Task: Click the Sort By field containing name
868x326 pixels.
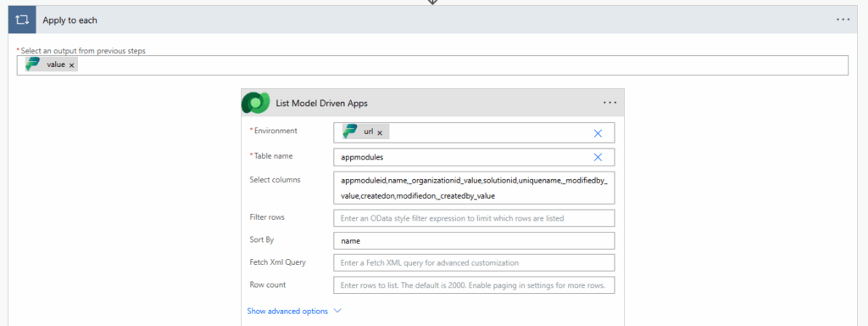Action: click(474, 240)
